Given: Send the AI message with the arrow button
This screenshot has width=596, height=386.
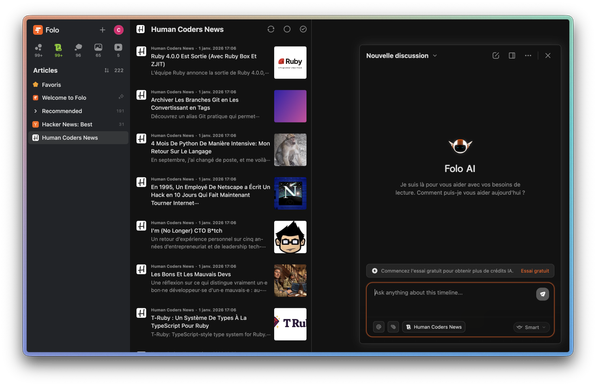Looking at the screenshot, I should pos(542,294).
